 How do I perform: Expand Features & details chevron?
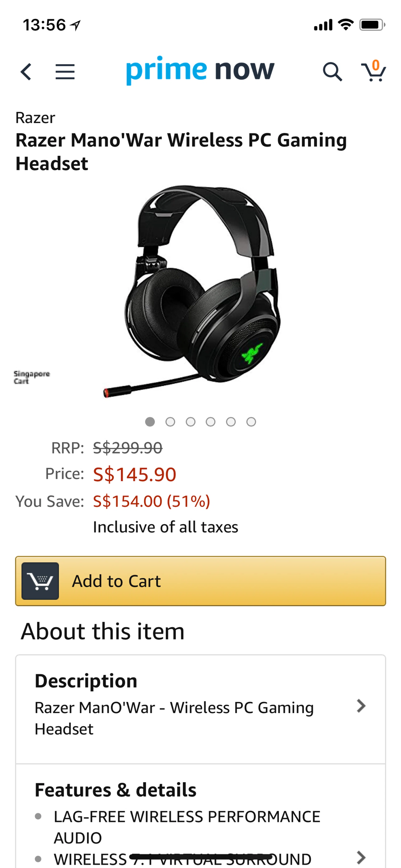click(361, 857)
